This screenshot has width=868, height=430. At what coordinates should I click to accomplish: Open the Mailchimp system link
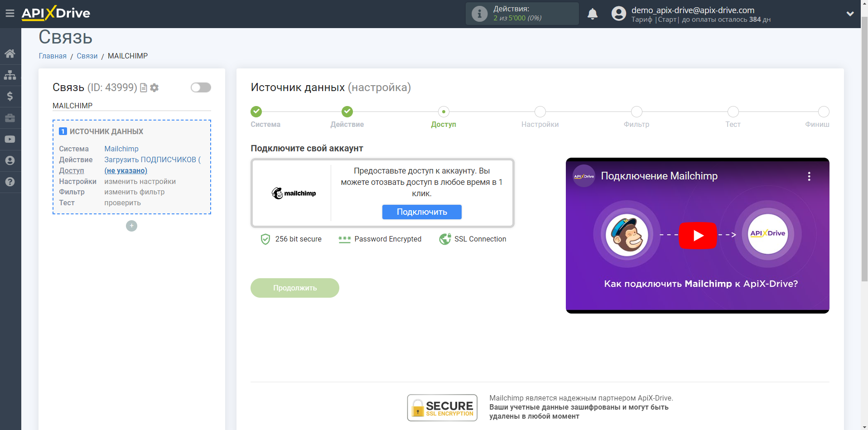(x=121, y=149)
